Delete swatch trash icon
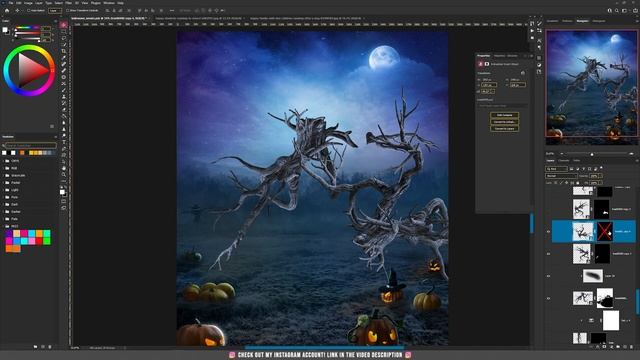Viewport: 640px width, 360px height. click(50, 347)
